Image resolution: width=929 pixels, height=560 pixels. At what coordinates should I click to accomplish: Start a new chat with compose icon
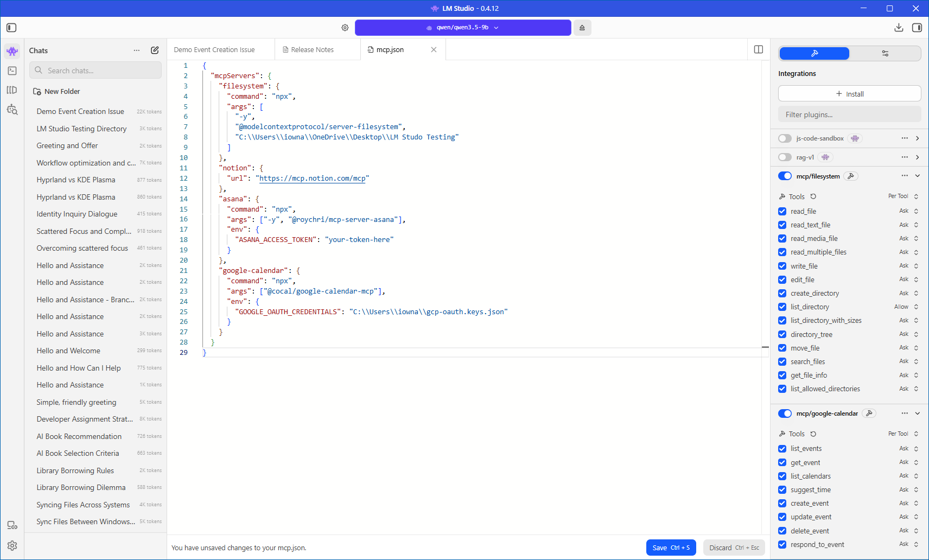click(155, 50)
